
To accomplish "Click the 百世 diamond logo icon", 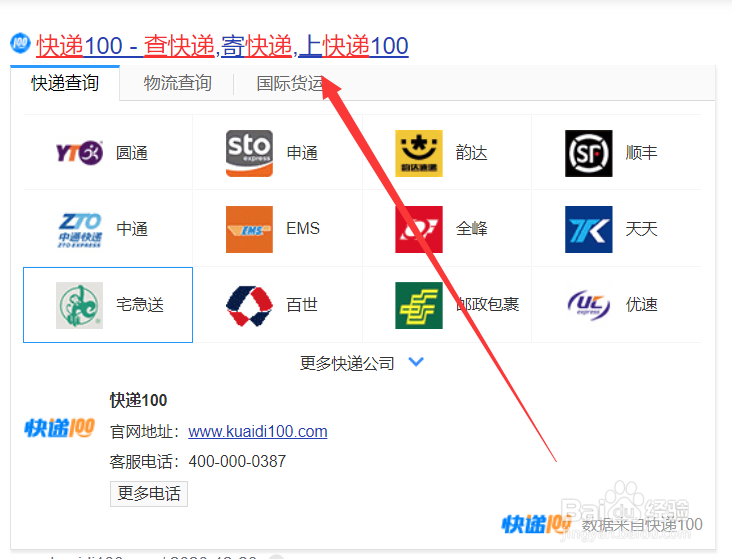I will tap(249, 305).
